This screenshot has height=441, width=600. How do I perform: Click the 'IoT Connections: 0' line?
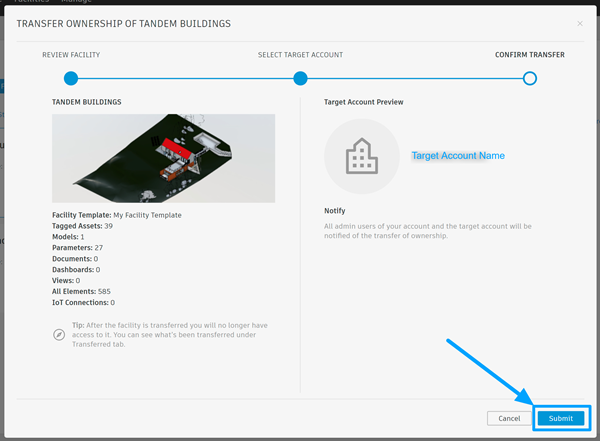click(x=83, y=302)
